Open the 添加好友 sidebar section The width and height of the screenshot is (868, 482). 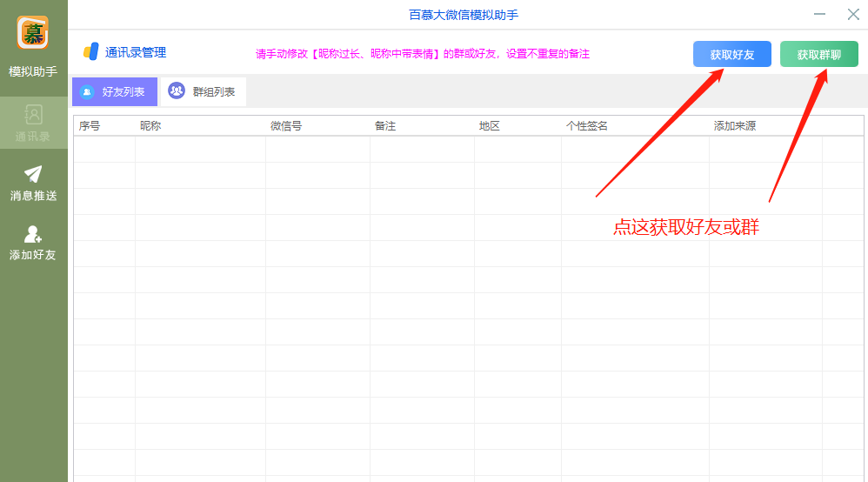33,243
